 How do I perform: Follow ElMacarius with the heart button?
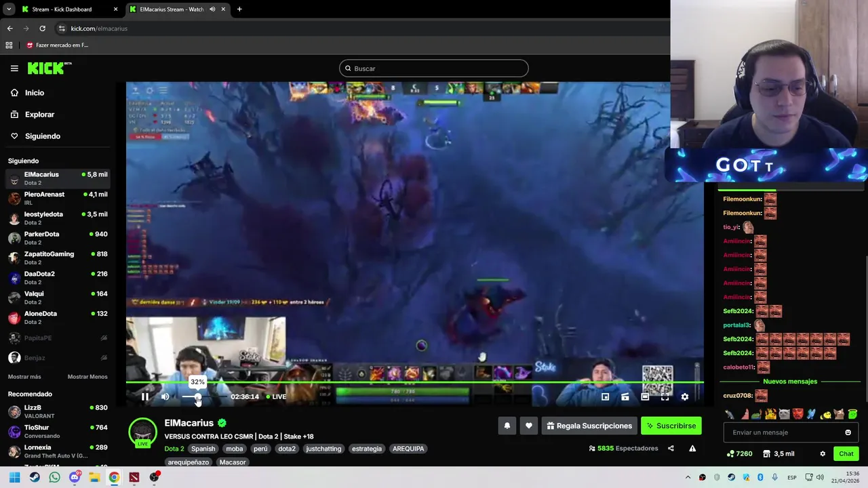click(529, 426)
